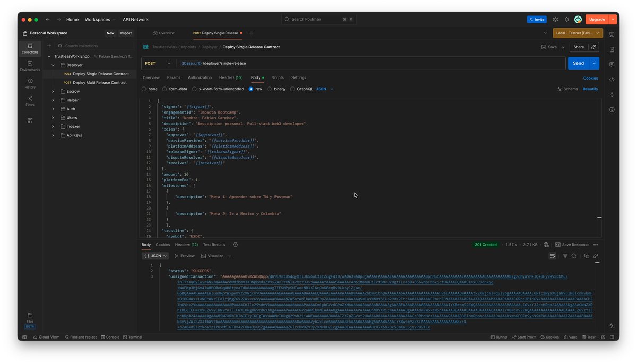Click the Invite button
This screenshot has width=637, height=364.
click(x=537, y=19)
